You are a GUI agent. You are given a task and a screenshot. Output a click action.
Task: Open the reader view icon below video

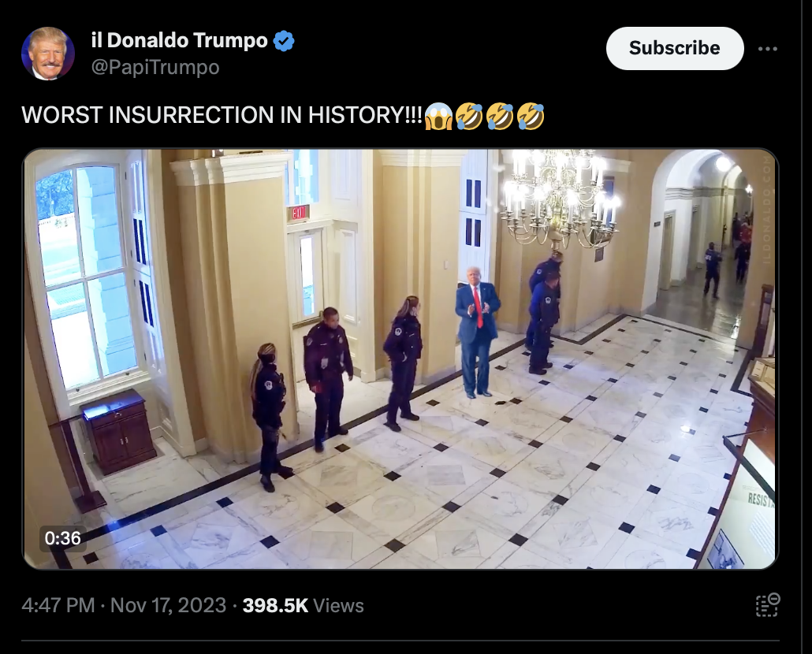pyautogui.click(x=768, y=605)
